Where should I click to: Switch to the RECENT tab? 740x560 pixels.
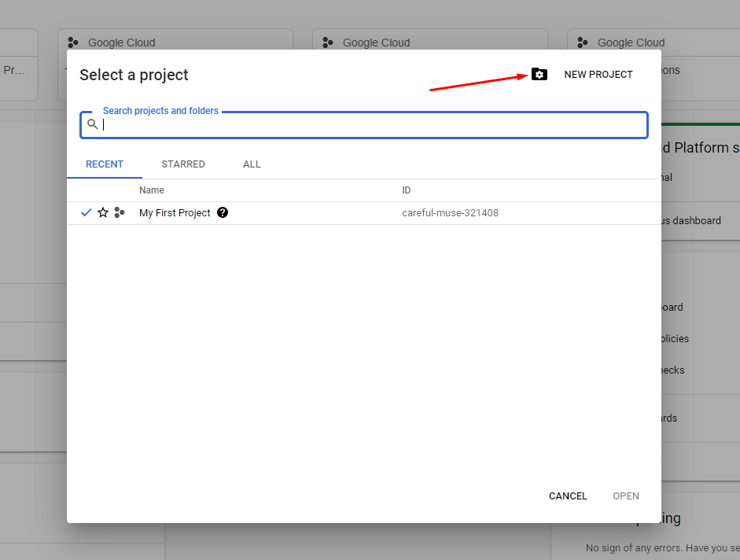pyautogui.click(x=105, y=164)
